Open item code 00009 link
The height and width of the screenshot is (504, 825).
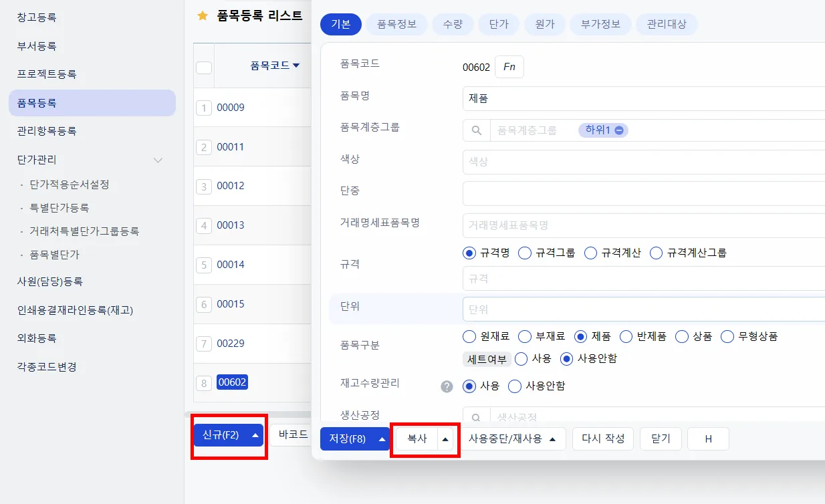(x=231, y=107)
